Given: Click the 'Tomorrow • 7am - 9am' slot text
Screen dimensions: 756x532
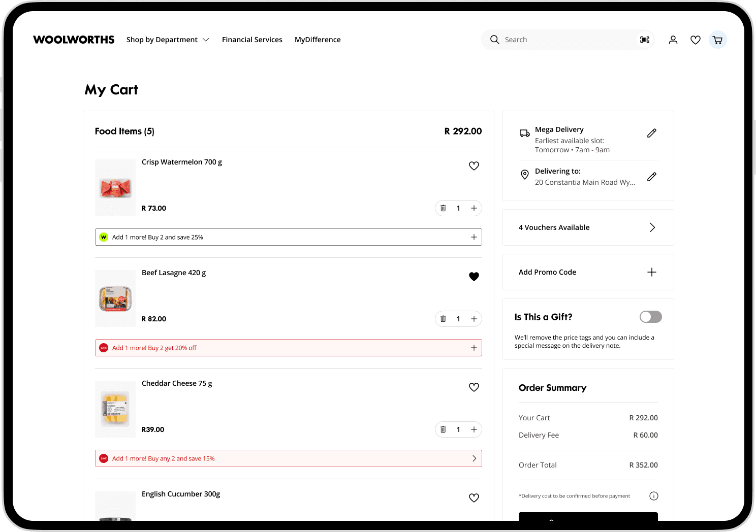Looking at the screenshot, I should [x=573, y=150].
